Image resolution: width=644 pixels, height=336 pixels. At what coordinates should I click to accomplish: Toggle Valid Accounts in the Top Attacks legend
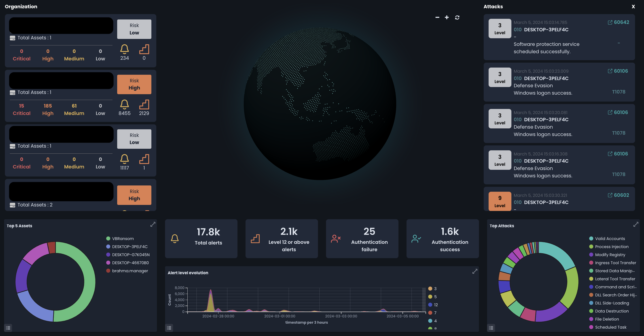608,238
